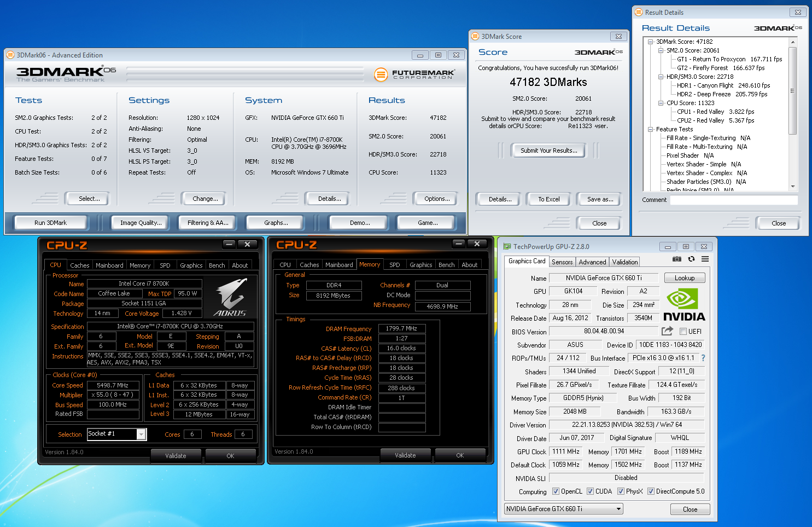This screenshot has height=527, width=812.
Task: Toggle the CUDA checkbox
Action: [x=590, y=491]
